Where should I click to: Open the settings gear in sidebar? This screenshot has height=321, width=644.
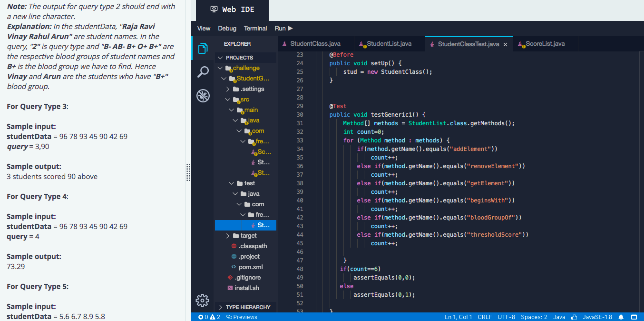(202, 301)
